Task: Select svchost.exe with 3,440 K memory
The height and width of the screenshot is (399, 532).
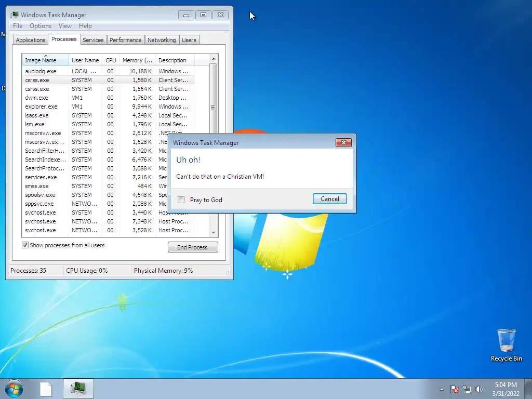Action: pos(95,212)
